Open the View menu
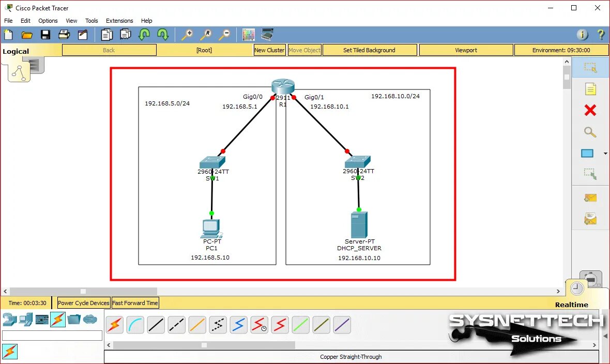The image size is (610, 364). point(71,21)
